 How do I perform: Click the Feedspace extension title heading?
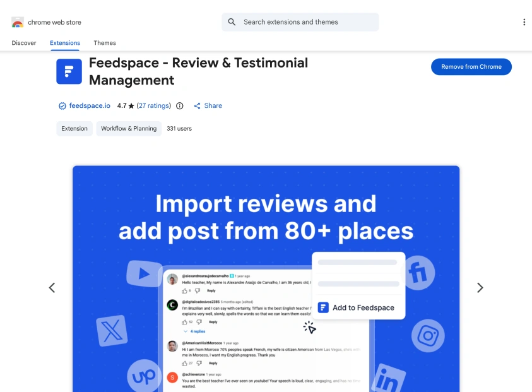pos(199,71)
